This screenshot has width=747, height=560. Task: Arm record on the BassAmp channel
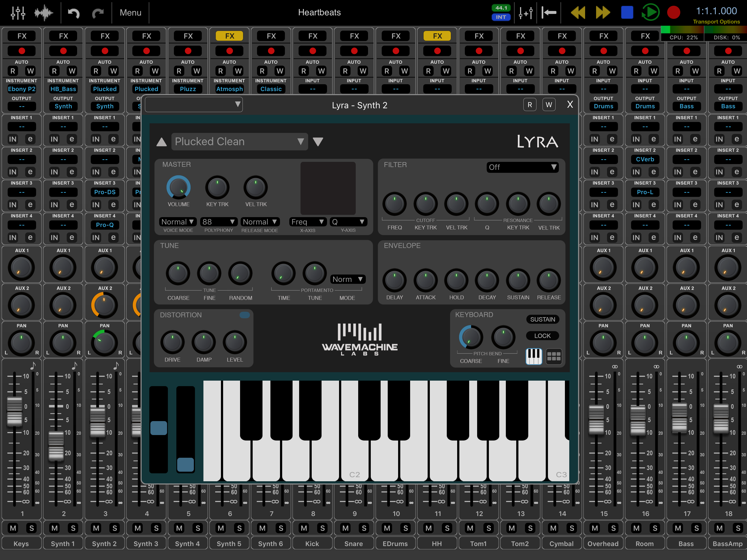pos(728,51)
